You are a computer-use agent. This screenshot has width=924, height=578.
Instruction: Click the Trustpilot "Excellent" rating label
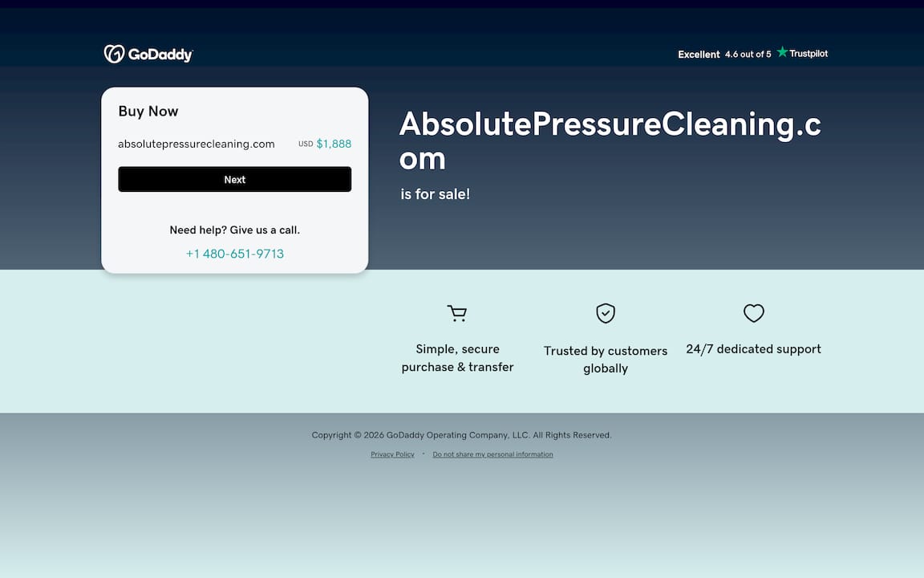699,55
